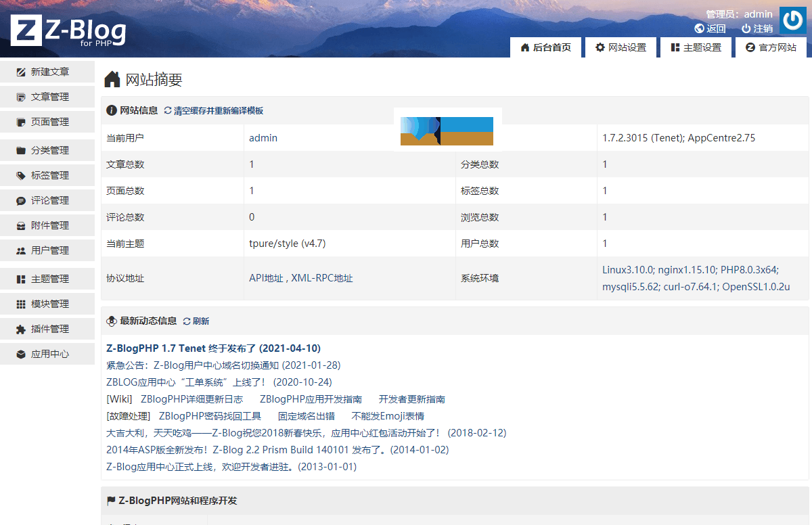Select the 主题管理 layout icon
812x525 pixels.
21,279
